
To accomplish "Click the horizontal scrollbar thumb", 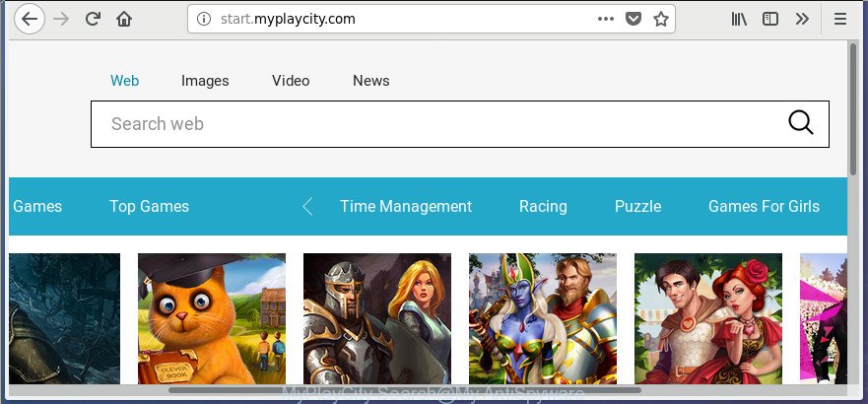I will [x=405, y=390].
